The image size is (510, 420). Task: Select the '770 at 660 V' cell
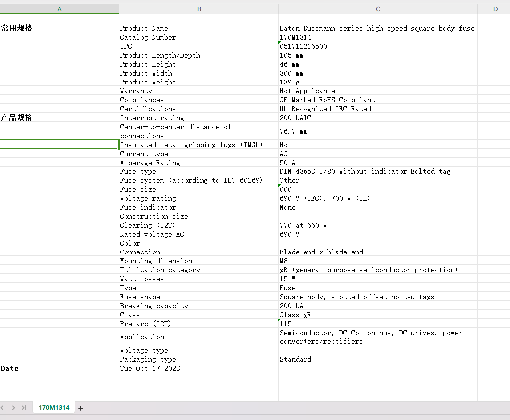coord(378,225)
